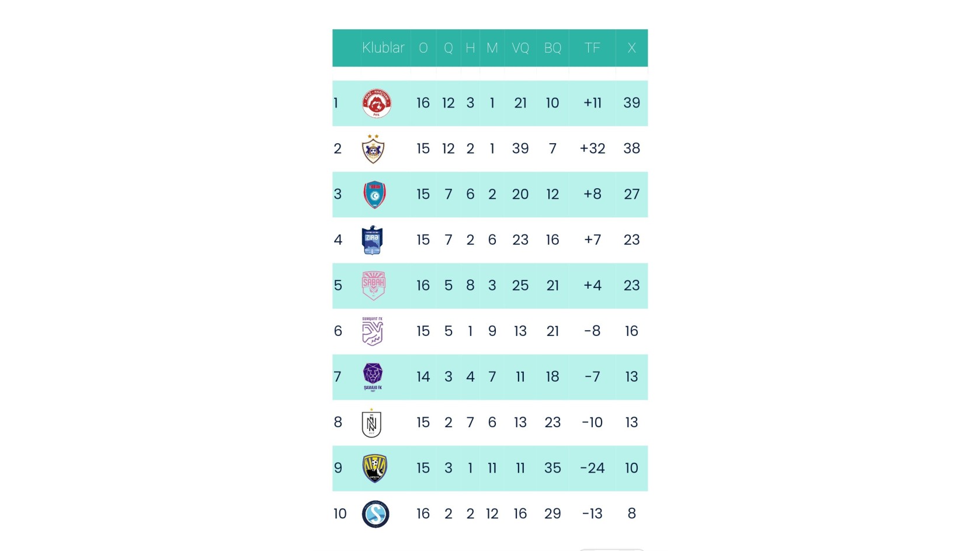Image resolution: width=980 pixels, height=551 pixels.
Task: Select the purple Şamaxı FK lion logo
Action: coord(373,377)
